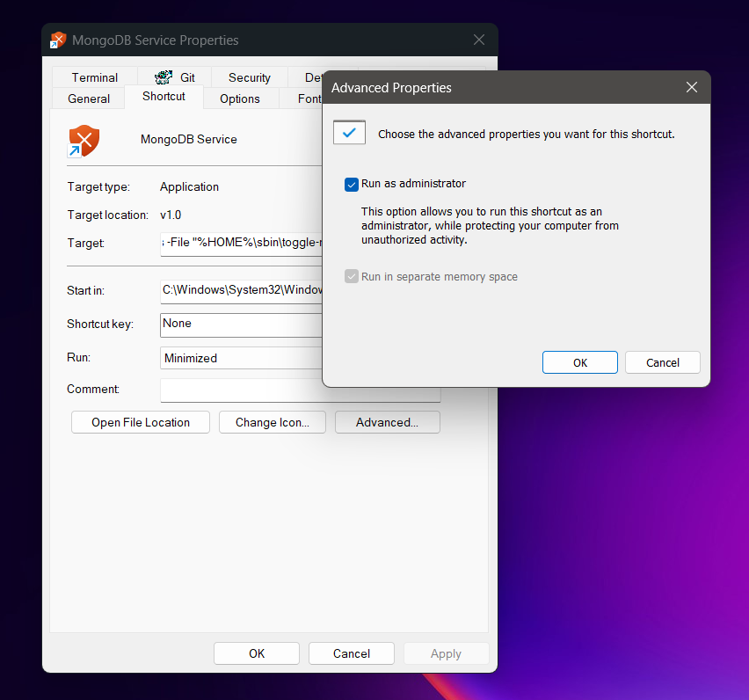Open the Run dropdown showing Minimized

[x=241, y=358]
